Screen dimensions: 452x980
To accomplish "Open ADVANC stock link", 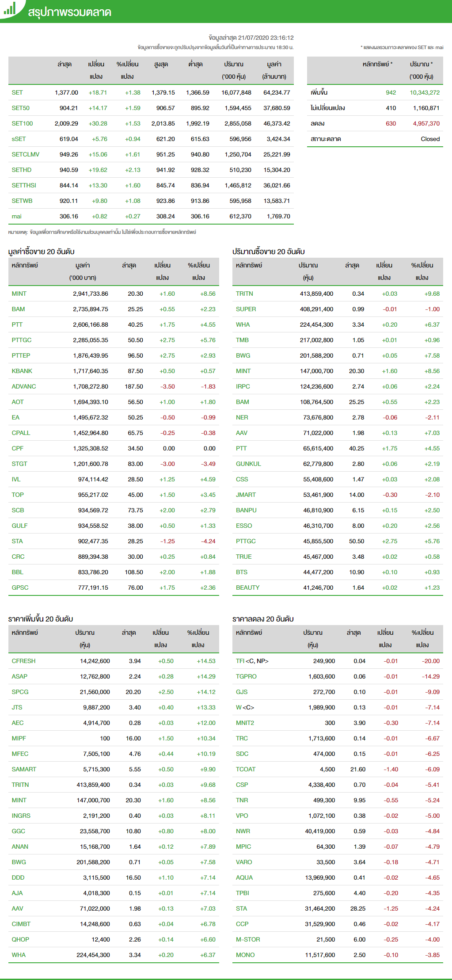I will [x=24, y=386].
